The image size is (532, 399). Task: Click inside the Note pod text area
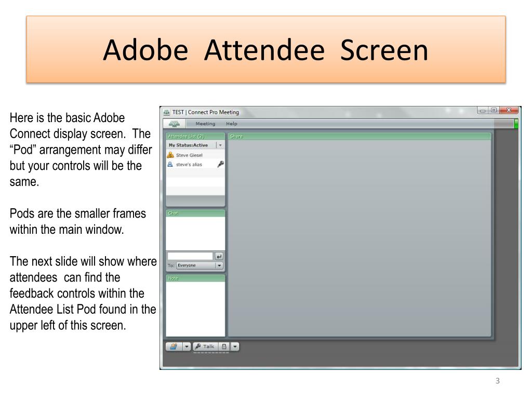(195, 309)
